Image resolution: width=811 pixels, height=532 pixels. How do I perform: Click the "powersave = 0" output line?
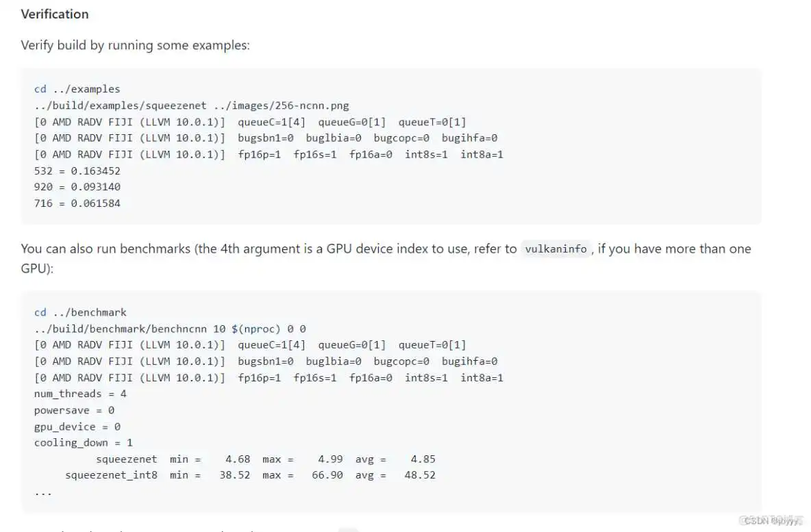coord(74,410)
